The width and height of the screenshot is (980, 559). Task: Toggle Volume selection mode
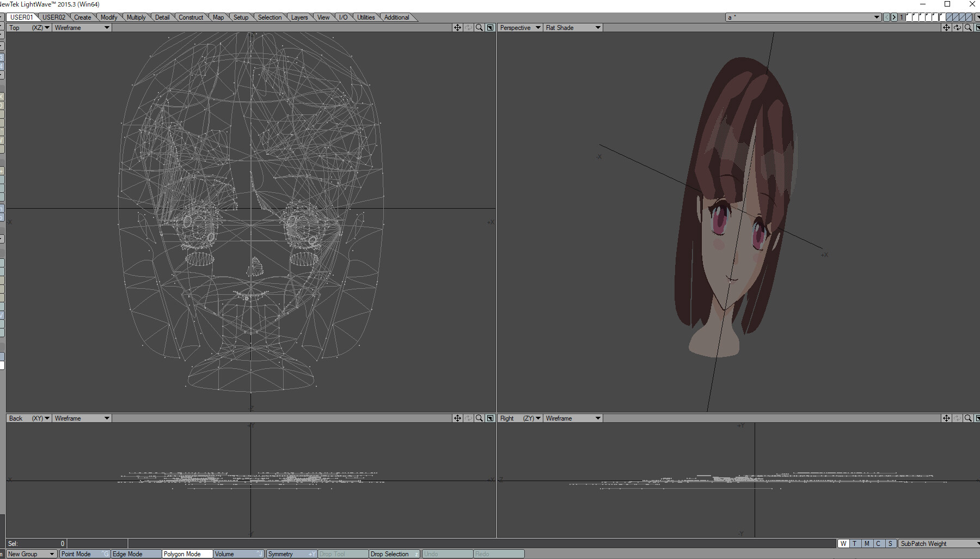(x=238, y=554)
